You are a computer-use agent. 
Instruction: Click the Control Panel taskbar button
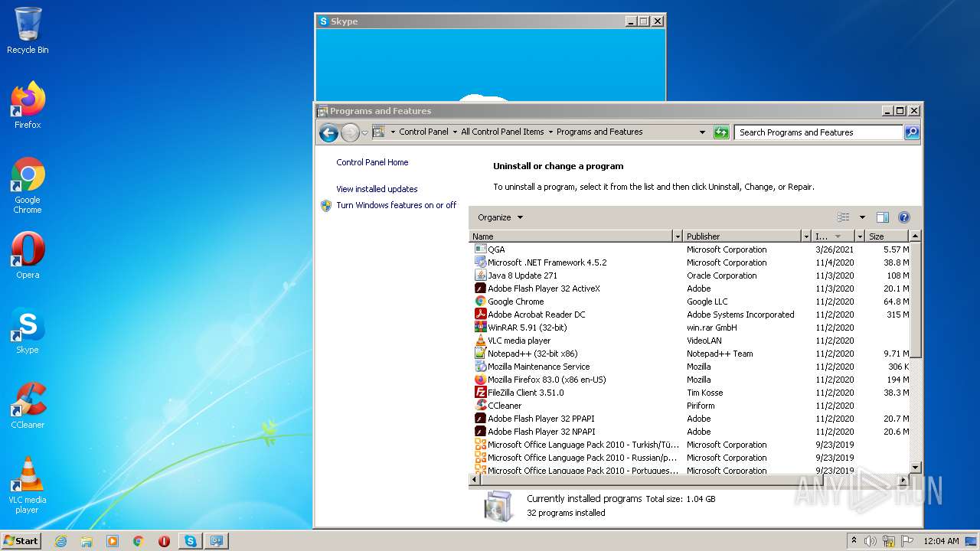[x=216, y=541]
